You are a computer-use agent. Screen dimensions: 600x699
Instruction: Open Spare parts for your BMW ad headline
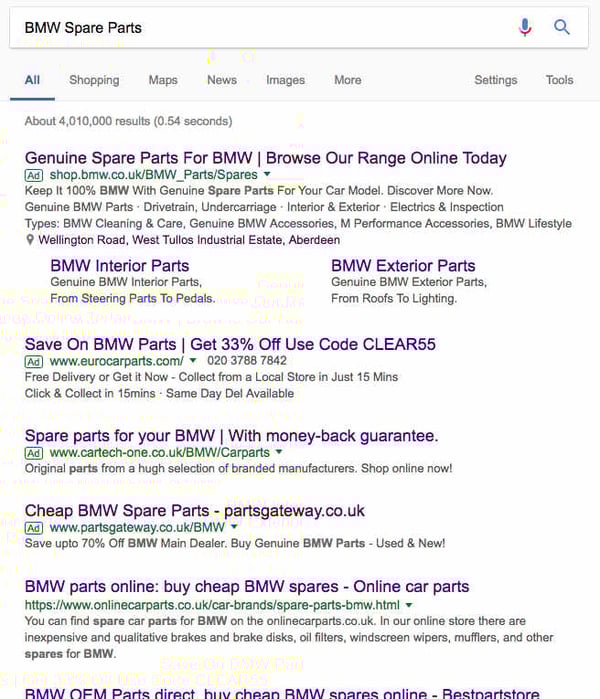(x=231, y=436)
